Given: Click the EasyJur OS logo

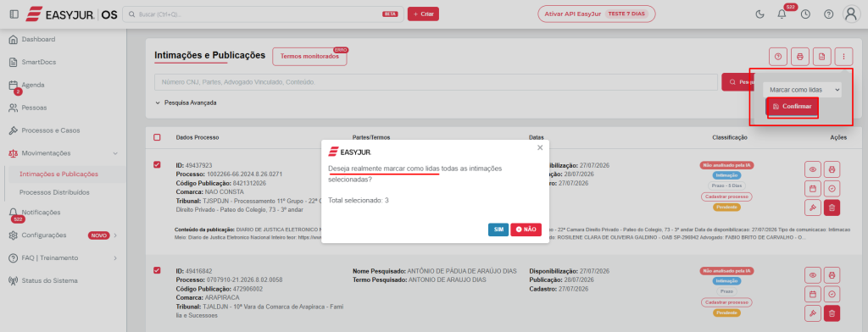Looking at the screenshot, I should click(x=71, y=14).
